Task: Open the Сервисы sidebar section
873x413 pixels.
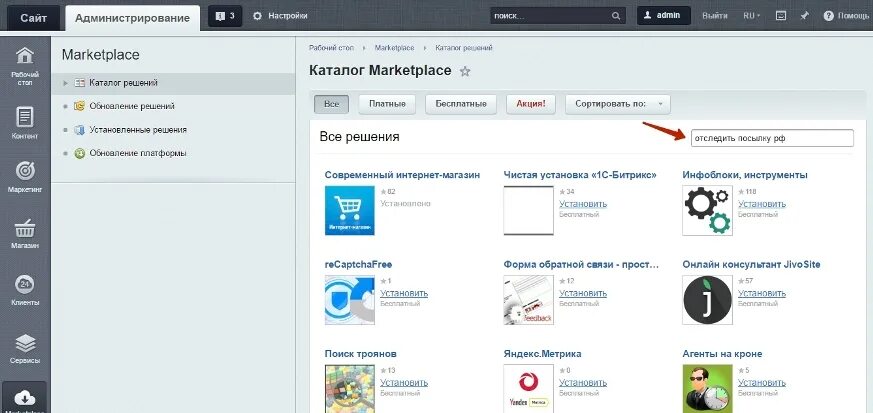Action: click(25, 348)
